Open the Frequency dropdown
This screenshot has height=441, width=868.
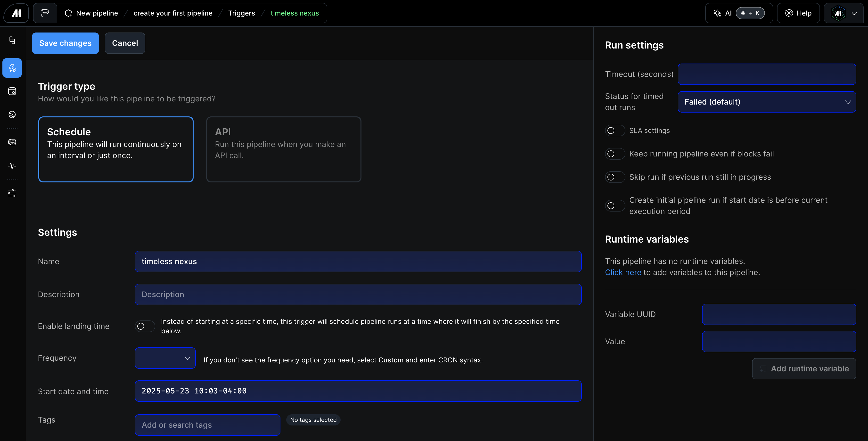point(165,358)
